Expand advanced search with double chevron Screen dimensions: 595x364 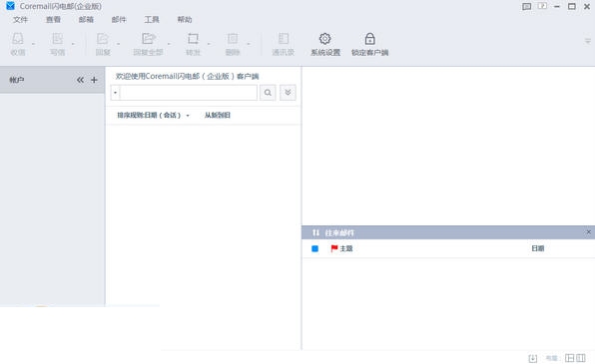click(x=288, y=93)
